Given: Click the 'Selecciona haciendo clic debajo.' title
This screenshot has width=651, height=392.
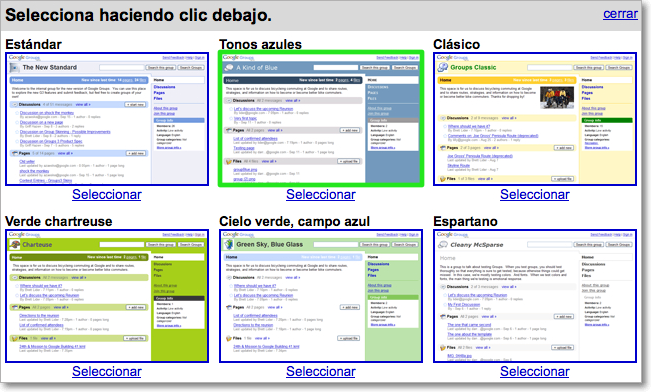Looking at the screenshot, I should pos(138,15).
